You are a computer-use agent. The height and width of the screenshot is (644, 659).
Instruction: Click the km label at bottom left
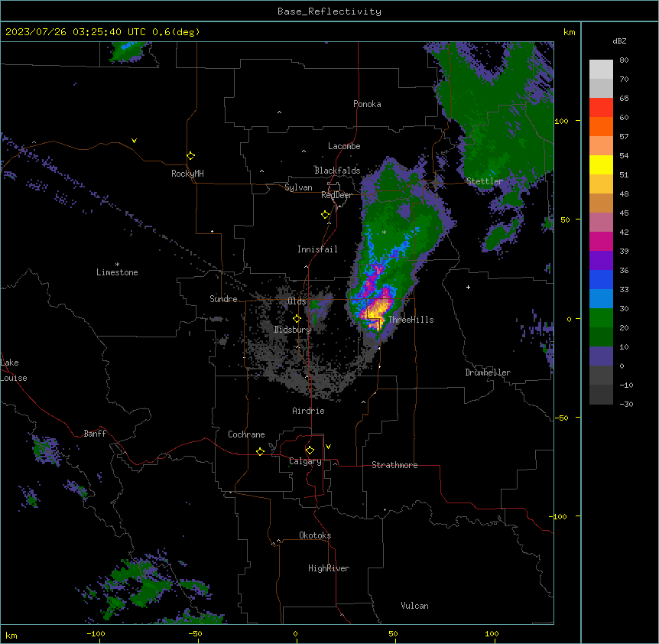[11, 635]
